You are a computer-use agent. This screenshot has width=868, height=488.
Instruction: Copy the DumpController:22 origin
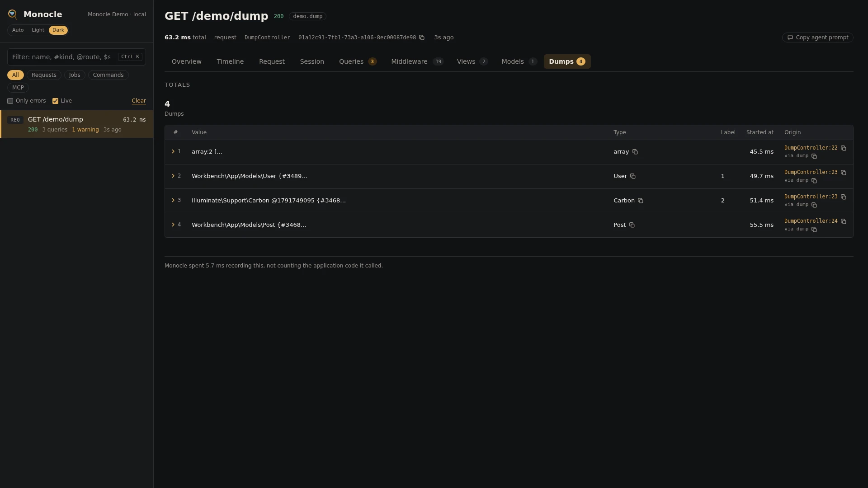[844, 148]
